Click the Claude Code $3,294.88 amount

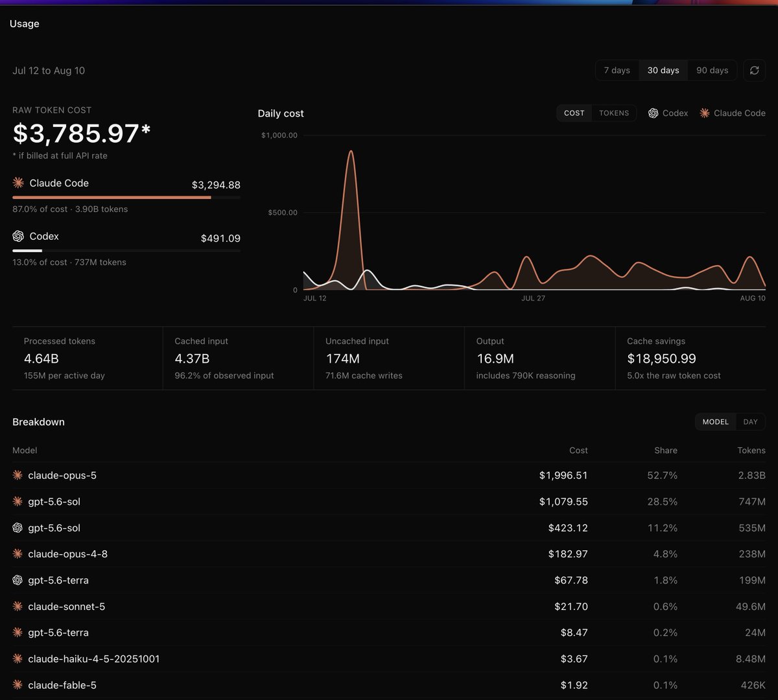coord(216,185)
